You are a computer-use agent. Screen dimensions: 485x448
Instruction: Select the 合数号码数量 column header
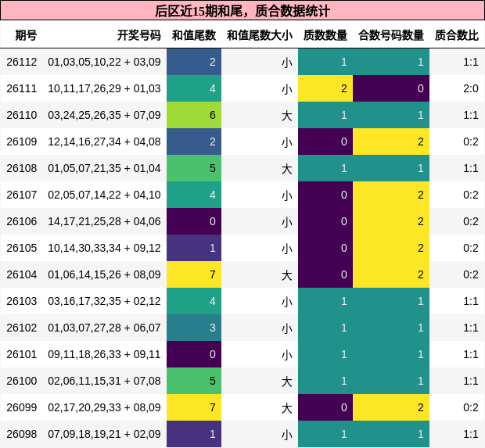(x=391, y=35)
